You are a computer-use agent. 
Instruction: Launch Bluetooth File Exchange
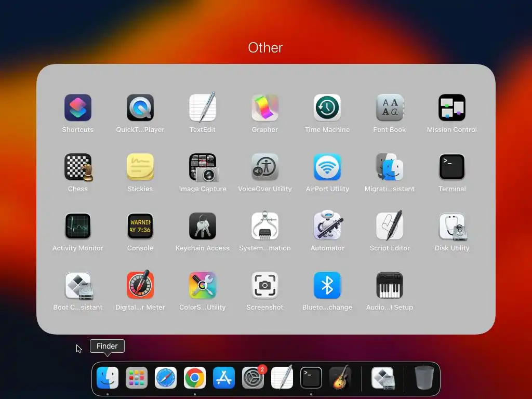327,285
